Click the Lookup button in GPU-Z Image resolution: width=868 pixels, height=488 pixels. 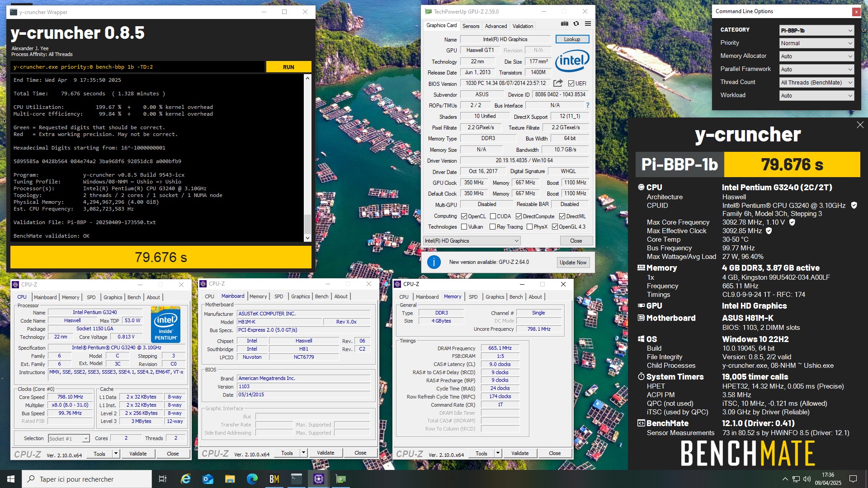coord(572,39)
